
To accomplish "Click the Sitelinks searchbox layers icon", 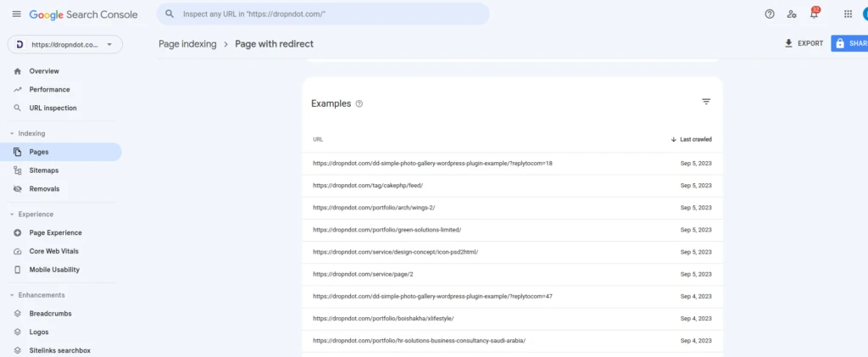I will (17, 350).
